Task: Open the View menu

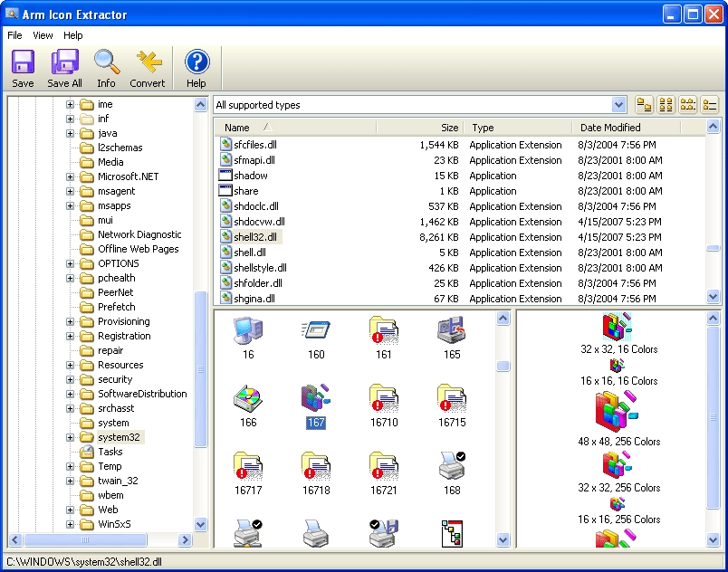Action: click(x=42, y=35)
